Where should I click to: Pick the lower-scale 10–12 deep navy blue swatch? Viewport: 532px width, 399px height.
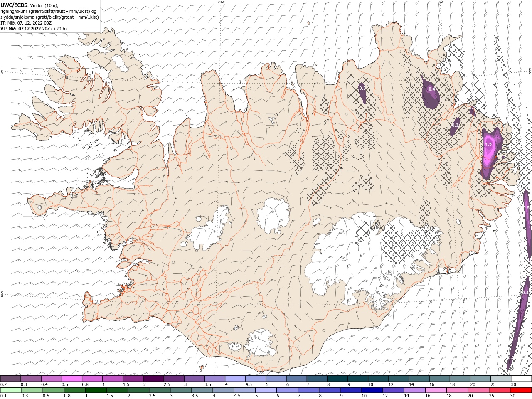372,390
